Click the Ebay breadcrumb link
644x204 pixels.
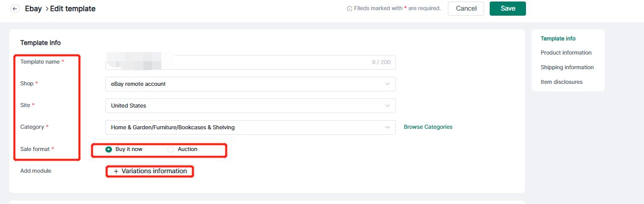pyautogui.click(x=33, y=9)
